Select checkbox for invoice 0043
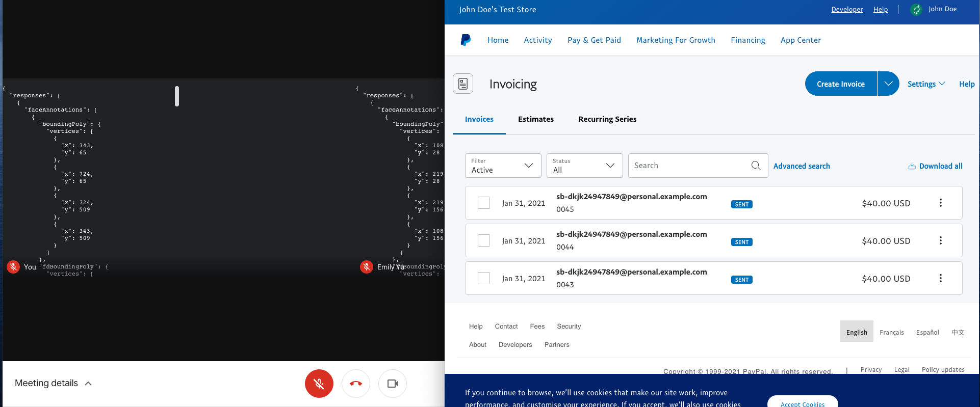This screenshot has height=407, width=980. 484,278
